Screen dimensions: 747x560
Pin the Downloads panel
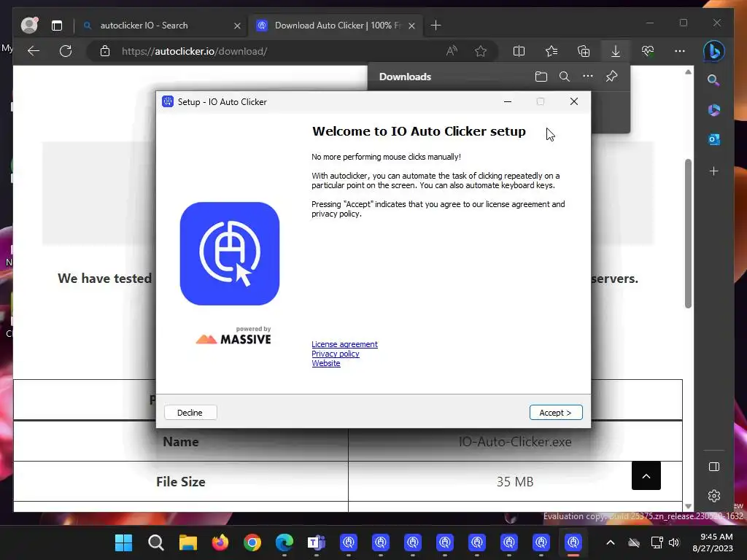coord(612,76)
